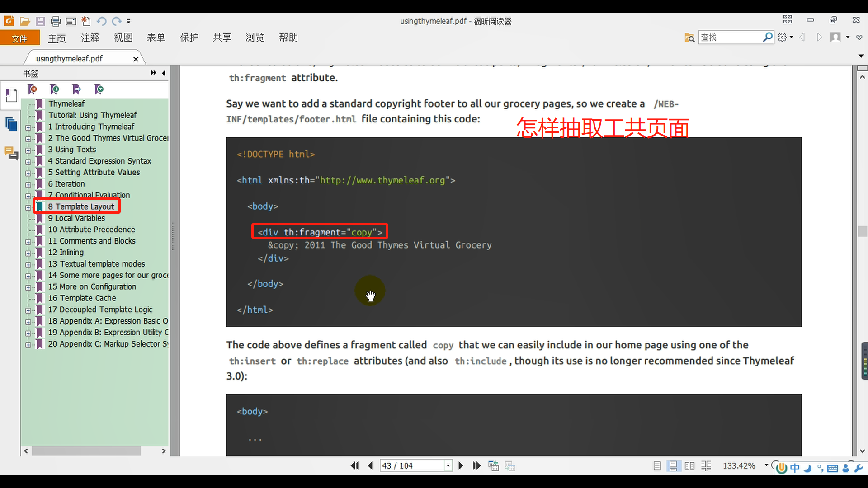Click the add new bookmark icon
The height and width of the screenshot is (488, 868).
[54, 89]
